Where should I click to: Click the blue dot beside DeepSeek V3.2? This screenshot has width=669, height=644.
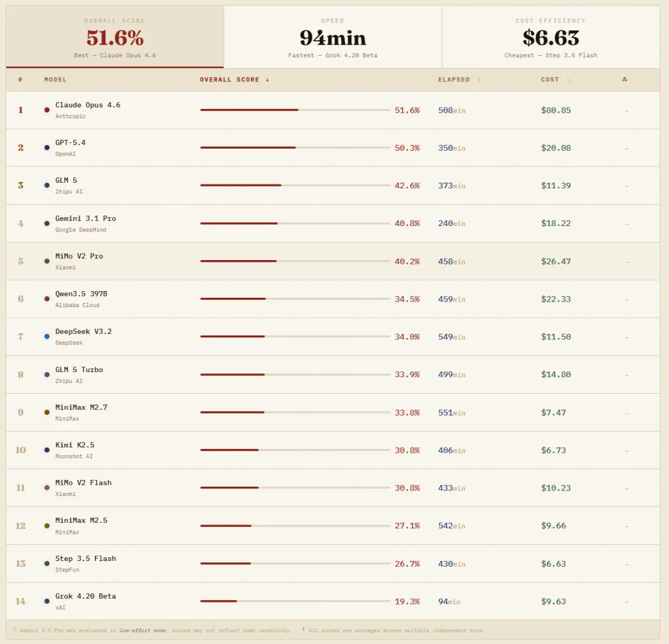[x=47, y=336]
